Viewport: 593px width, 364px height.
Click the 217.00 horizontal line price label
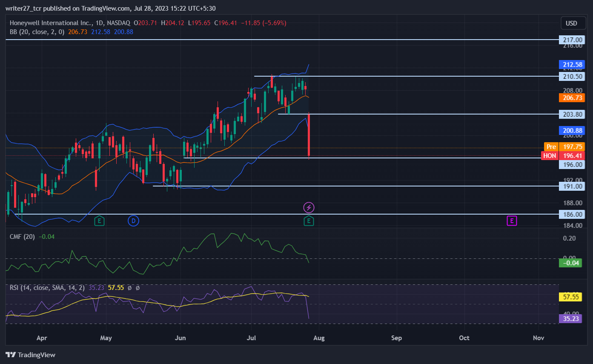pos(572,40)
